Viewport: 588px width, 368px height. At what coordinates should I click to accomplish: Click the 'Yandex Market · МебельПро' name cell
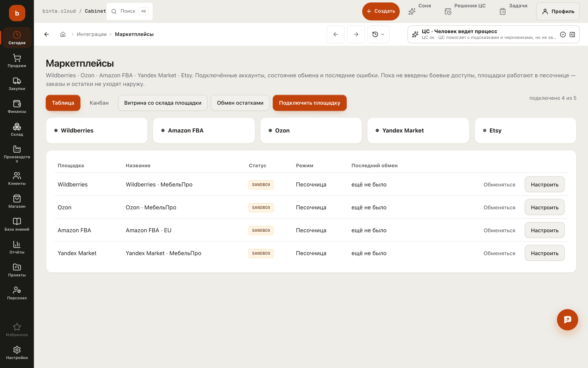click(163, 253)
